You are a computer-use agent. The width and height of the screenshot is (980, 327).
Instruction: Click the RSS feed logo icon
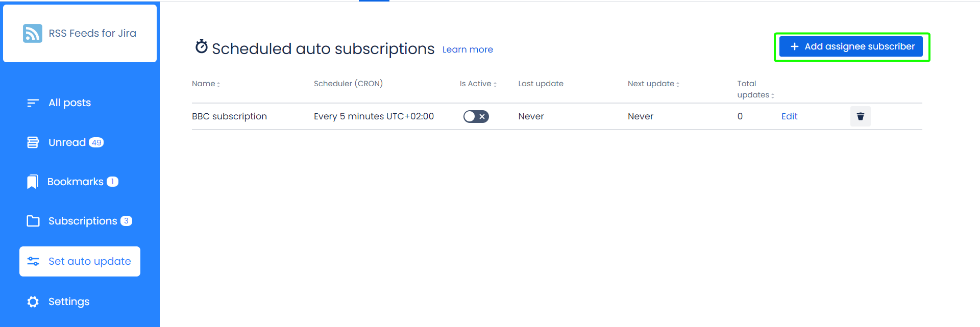click(x=33, y=33)
